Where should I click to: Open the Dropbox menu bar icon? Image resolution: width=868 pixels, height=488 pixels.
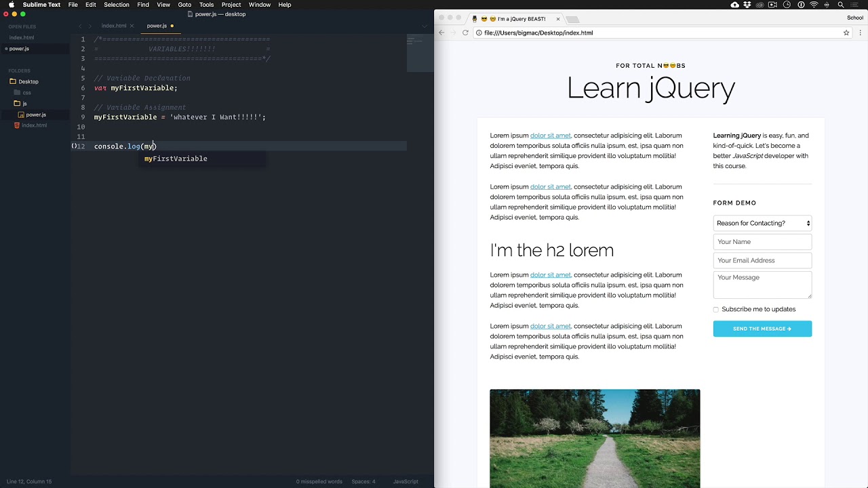(x=748, y=5)
